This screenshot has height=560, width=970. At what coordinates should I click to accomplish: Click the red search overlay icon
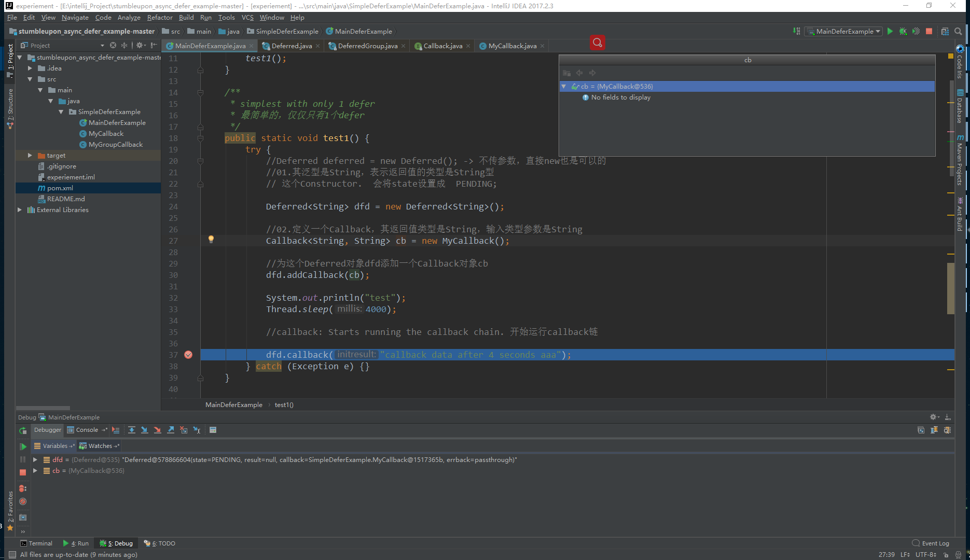click(598, 43)
